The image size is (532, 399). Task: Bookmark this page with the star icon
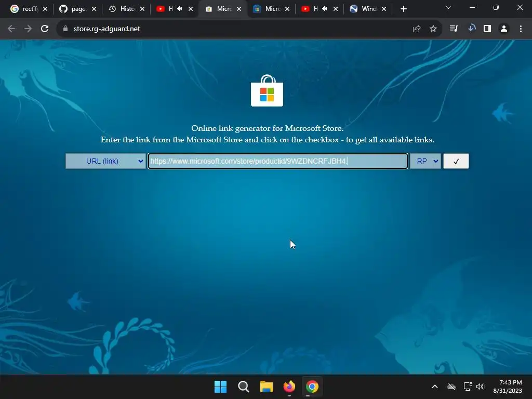coord(433,29)
